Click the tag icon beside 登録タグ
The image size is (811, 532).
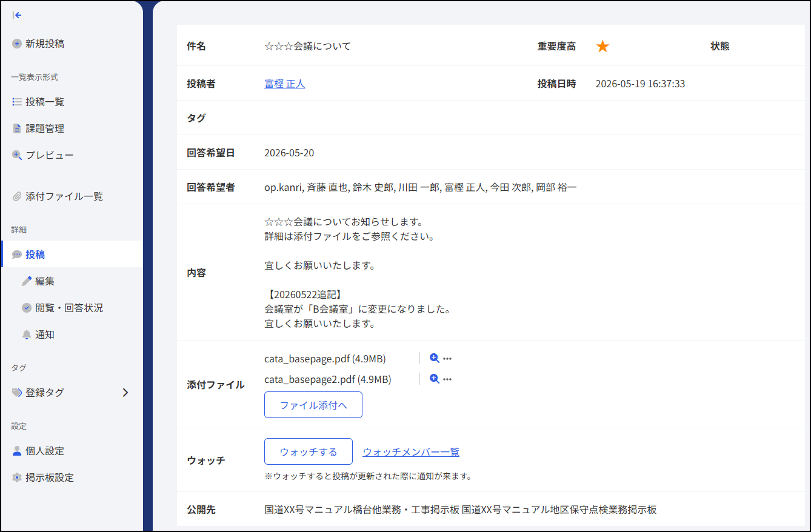click(17, 393)
